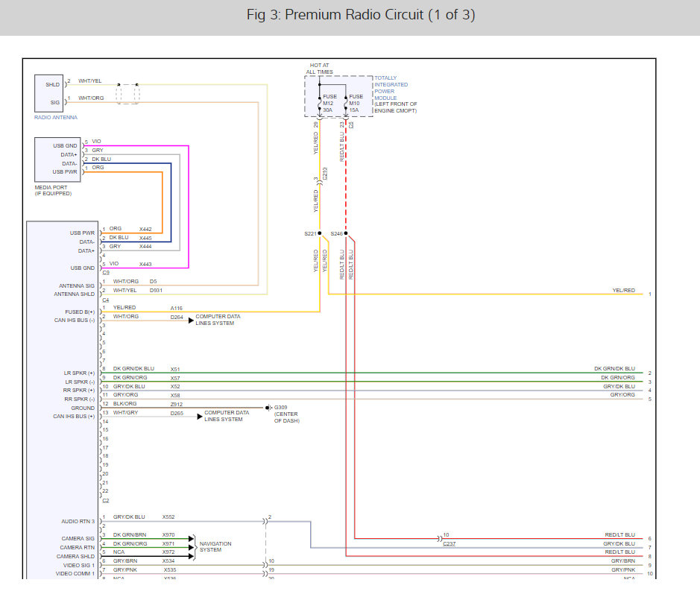Click the C2 connector label
This screenshot has width=700, height=603.
(x=106, y=501)
